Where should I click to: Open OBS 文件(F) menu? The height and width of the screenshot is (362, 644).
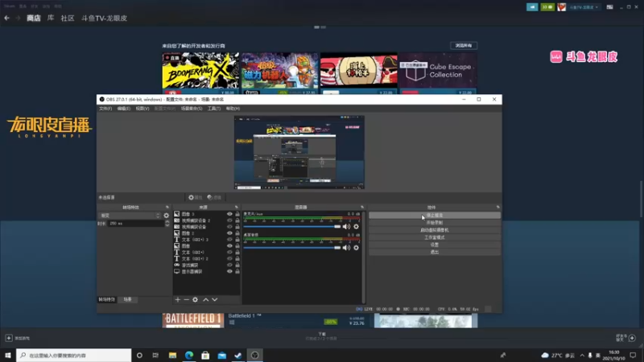105,109
